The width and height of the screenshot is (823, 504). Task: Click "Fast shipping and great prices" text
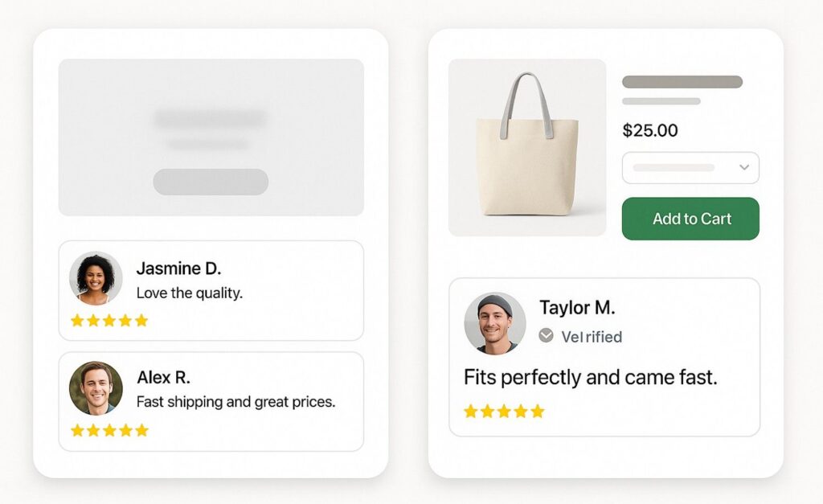pos(235,401)
